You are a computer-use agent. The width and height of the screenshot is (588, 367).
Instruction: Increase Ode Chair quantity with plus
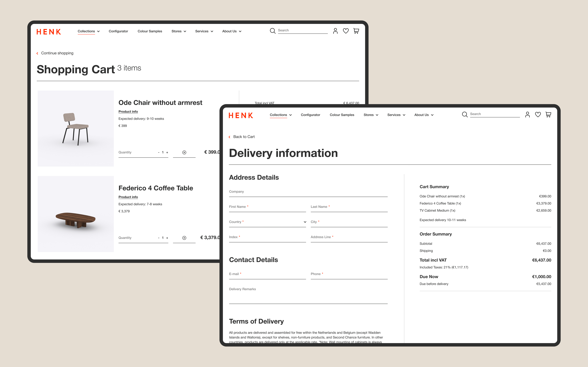coord(167,152)
